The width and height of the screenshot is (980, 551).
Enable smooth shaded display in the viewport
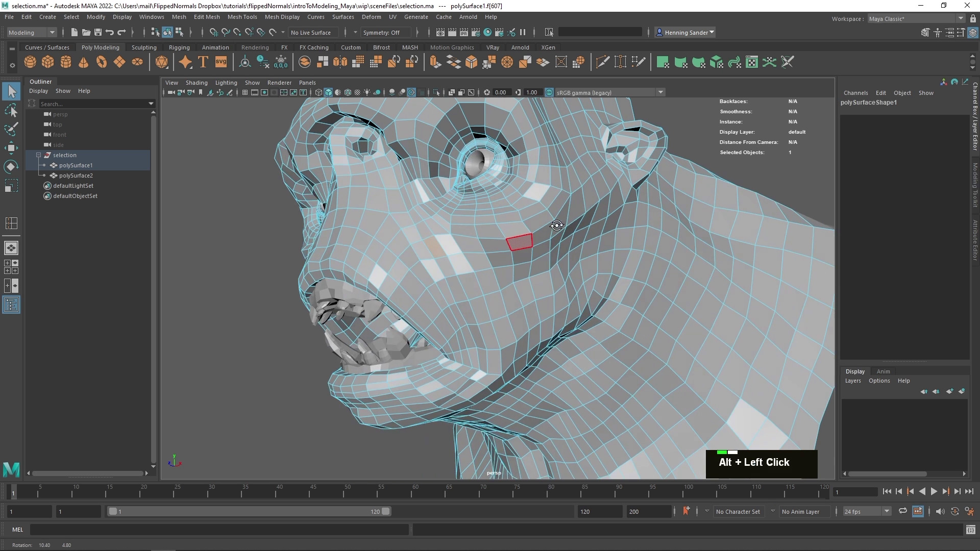pos(328,92)
